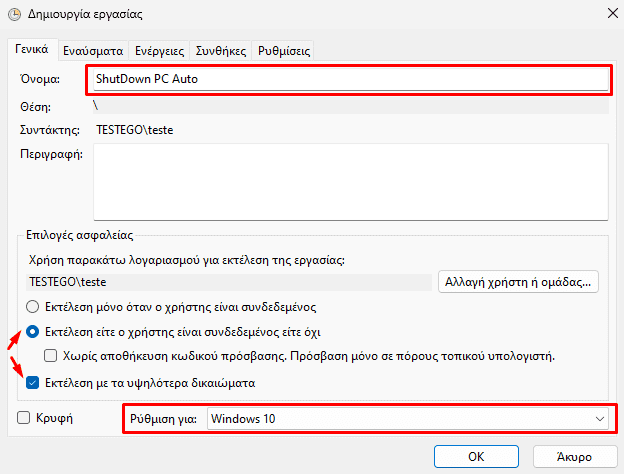Cancel with the Άκυρο button
Image resolution: width=624 pixels, height=474 pixels.
pyautogui.click(x=574, y=456)
